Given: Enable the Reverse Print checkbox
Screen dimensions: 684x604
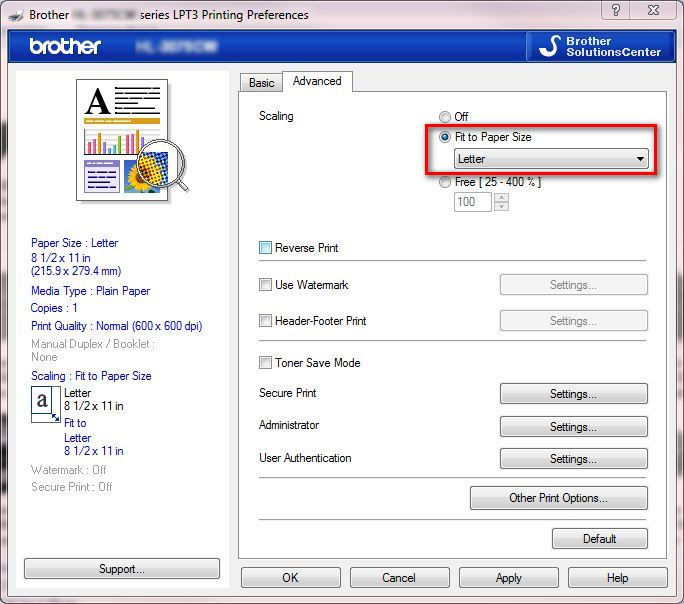Looking at the screenshot, I should coord(266,248).
